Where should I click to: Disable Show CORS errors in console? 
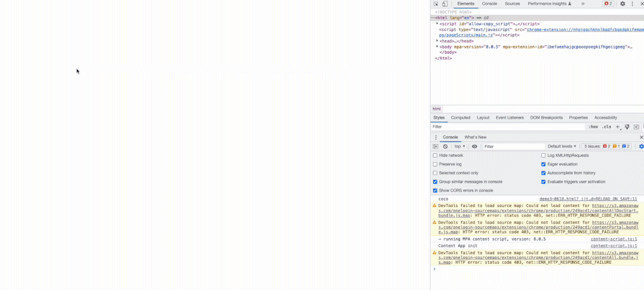(x=436, y=191)
